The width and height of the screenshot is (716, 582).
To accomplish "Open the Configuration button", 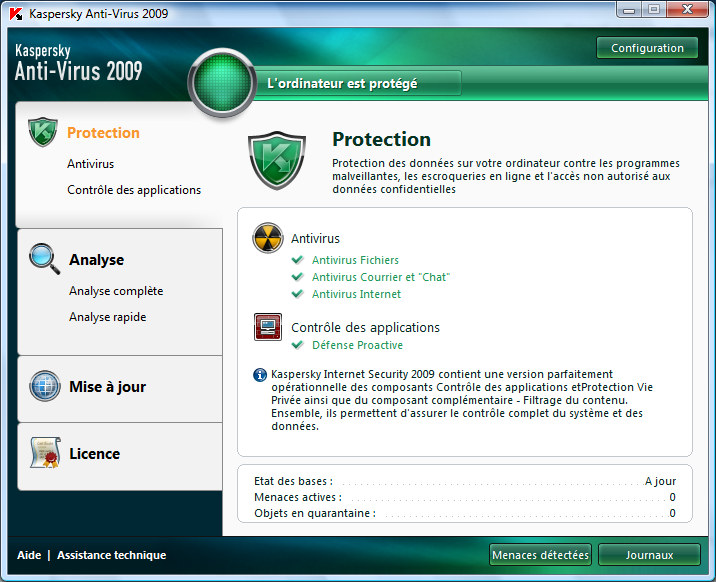I will (647, 48).
